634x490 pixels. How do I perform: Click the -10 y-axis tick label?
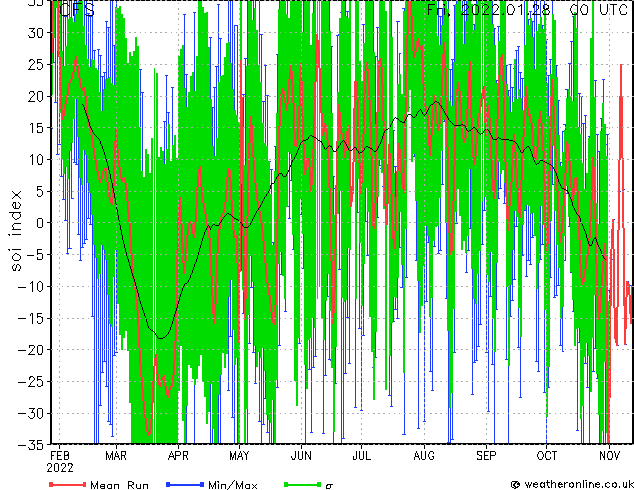point(30,286)
